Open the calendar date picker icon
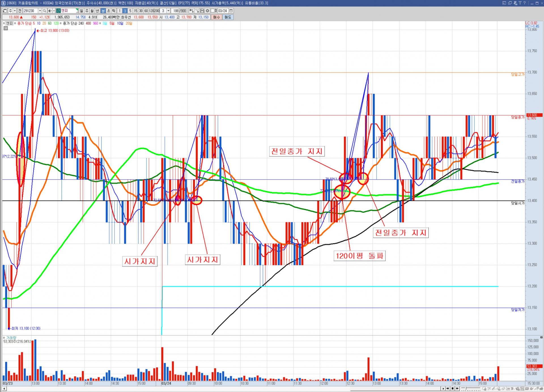 tap(231, 11)
